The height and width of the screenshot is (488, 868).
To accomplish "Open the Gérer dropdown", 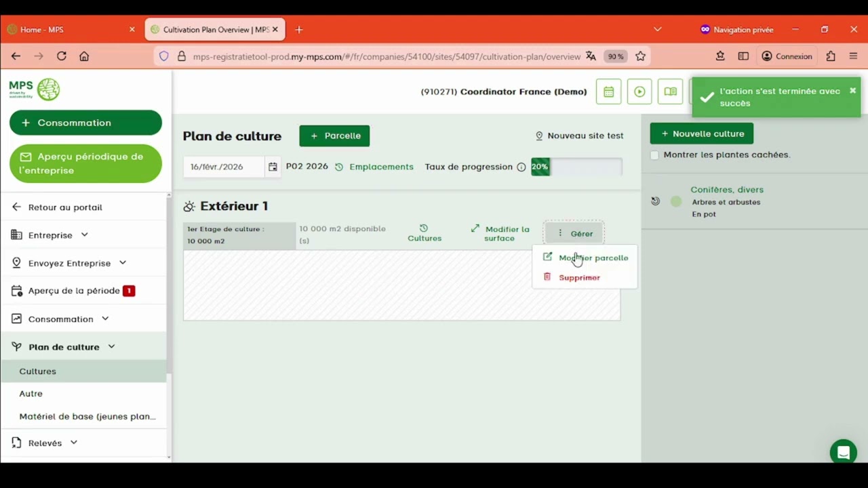I will pyautogui.click(x=574, y=233).
